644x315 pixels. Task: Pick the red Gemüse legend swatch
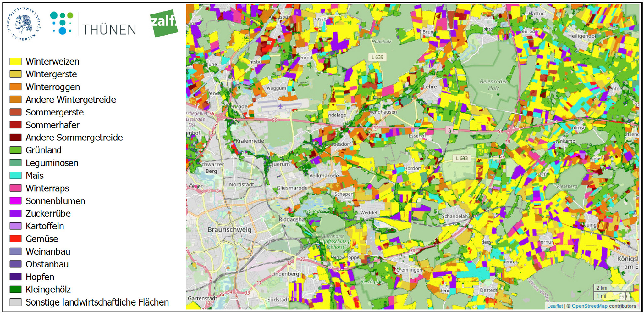pos(16,239)
